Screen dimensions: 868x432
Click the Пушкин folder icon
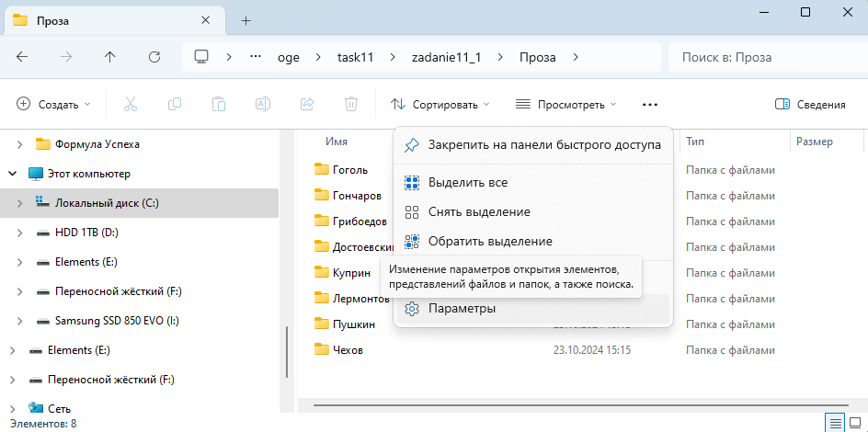click(x=322, y=324)
